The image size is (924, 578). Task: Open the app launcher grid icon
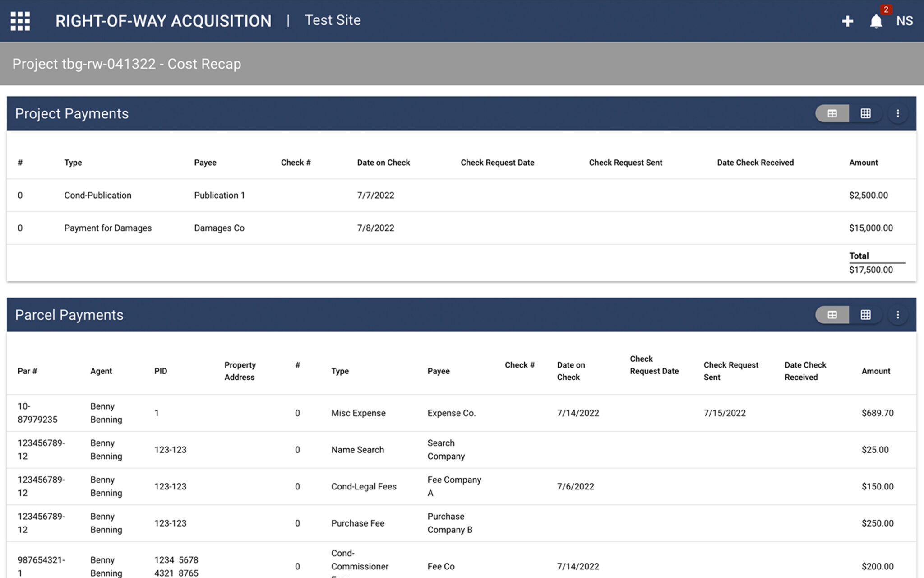pyautogui.click(x=20, y=21)
